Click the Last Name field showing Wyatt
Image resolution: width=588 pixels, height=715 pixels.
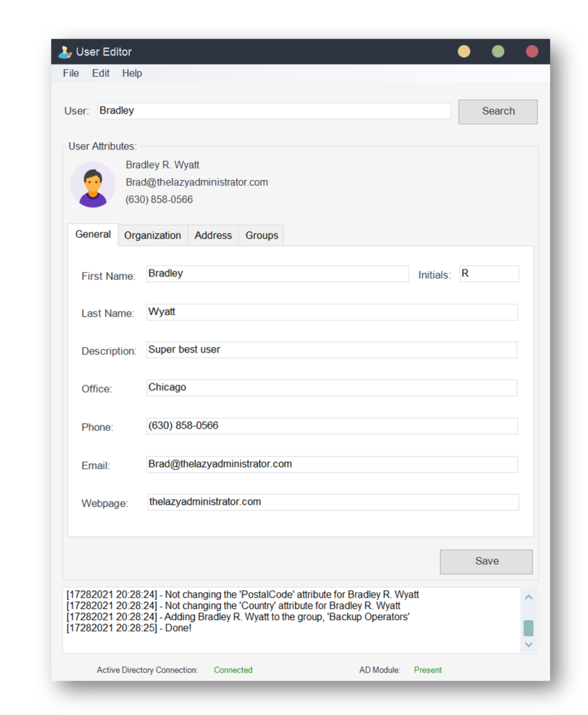pyautogui.click(x=332, y=312)
